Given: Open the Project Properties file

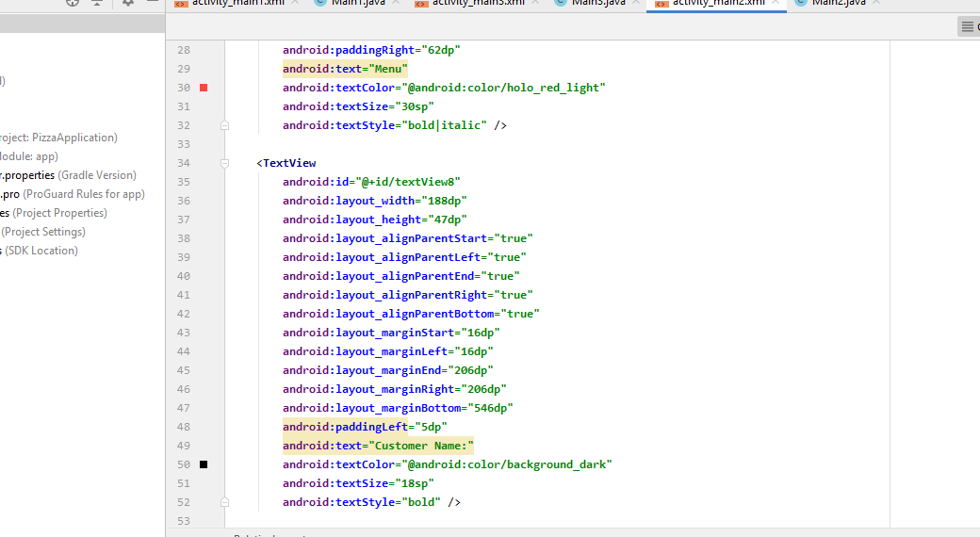Looking at the screenshot, I should [54, 213].
